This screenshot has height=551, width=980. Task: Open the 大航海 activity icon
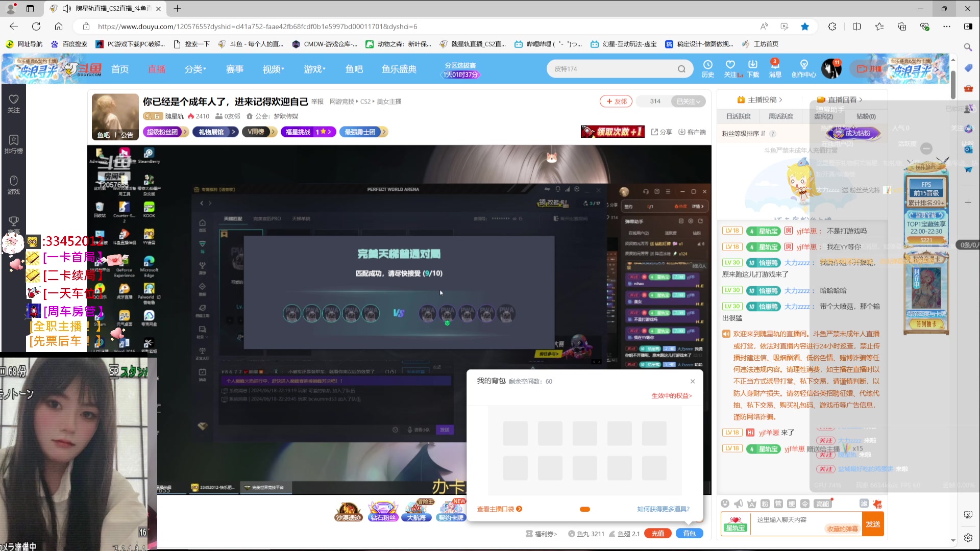coord(416,511)
